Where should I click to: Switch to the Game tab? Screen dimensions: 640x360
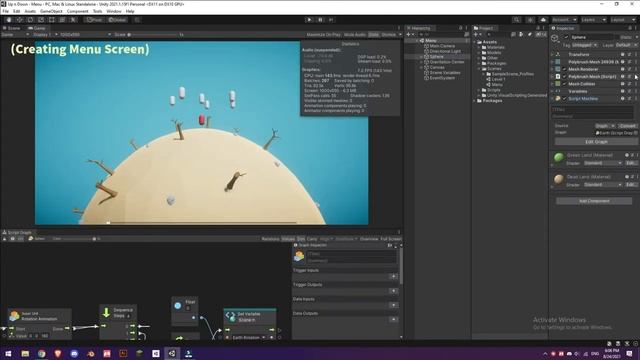point(37,28)
